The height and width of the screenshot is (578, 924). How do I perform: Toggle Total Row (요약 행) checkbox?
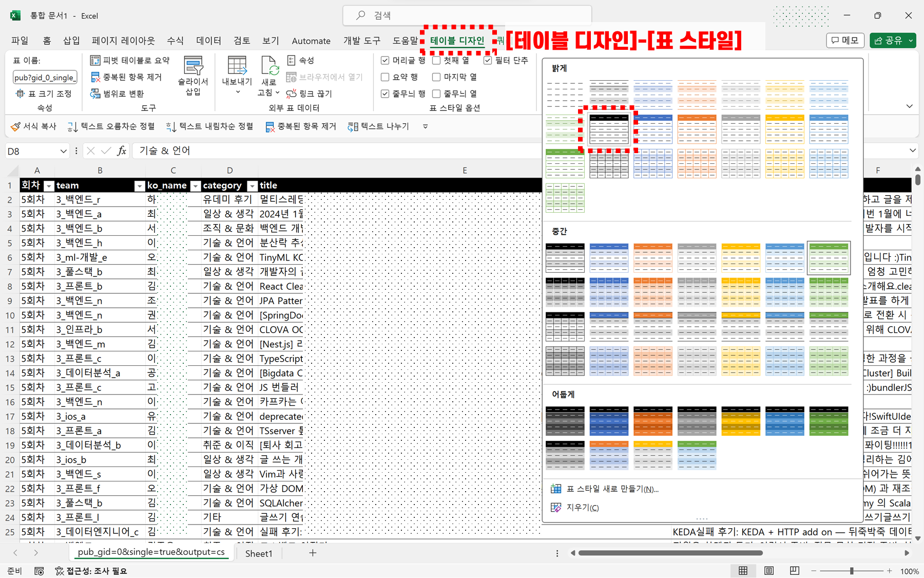(385, 77)
